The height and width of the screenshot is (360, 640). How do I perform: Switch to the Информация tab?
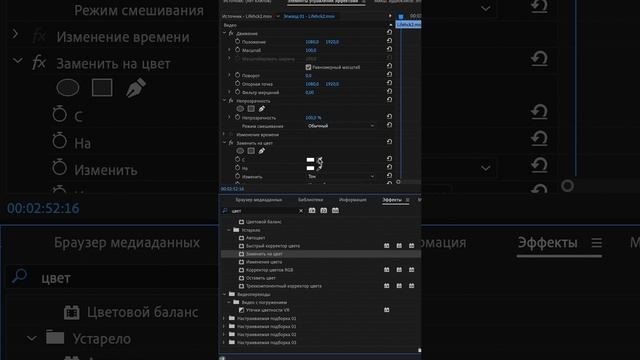point(353,200)
